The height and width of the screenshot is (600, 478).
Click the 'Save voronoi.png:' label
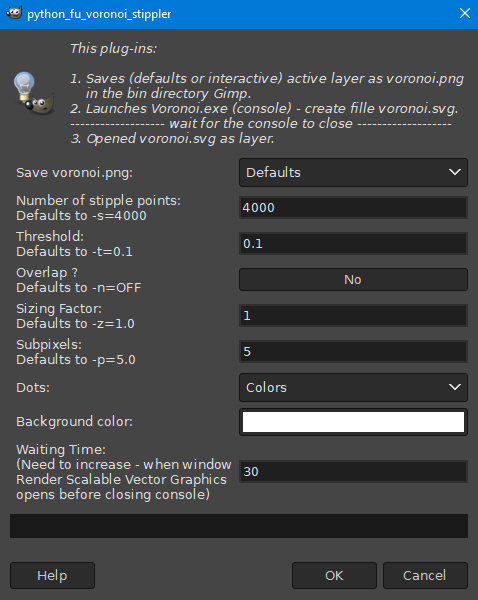[74, 173]
